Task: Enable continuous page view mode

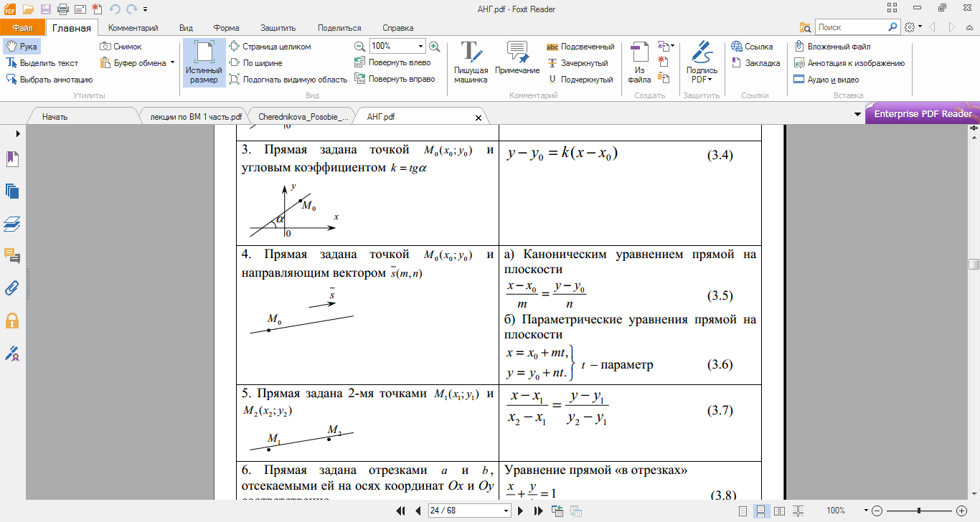Action: tap(762, 511)
